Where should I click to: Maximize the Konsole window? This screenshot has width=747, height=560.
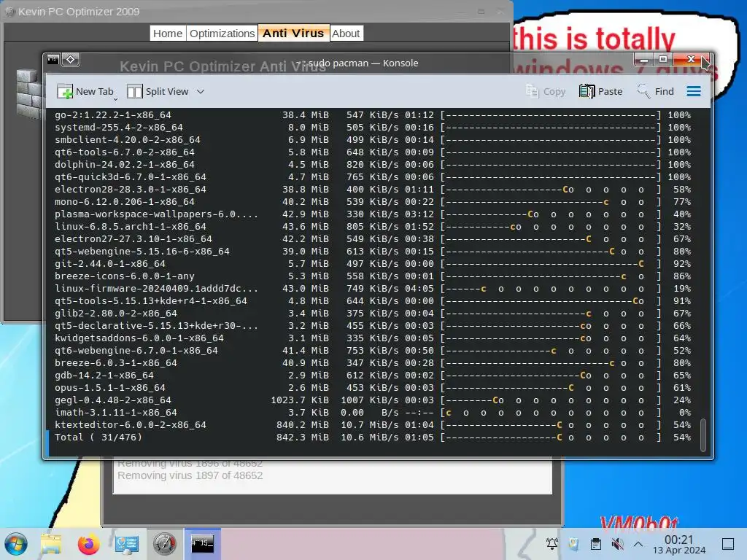(662, 60)
